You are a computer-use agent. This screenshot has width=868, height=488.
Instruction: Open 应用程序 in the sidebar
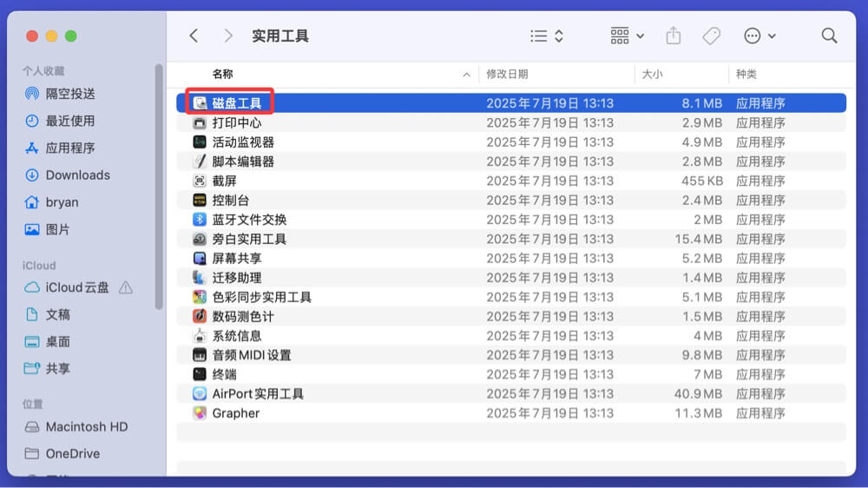coord(61,148)
